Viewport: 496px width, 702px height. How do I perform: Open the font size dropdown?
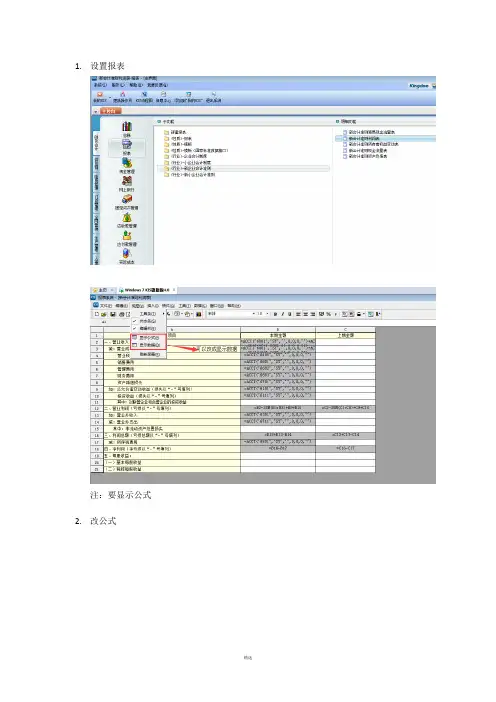coord(263,314)
